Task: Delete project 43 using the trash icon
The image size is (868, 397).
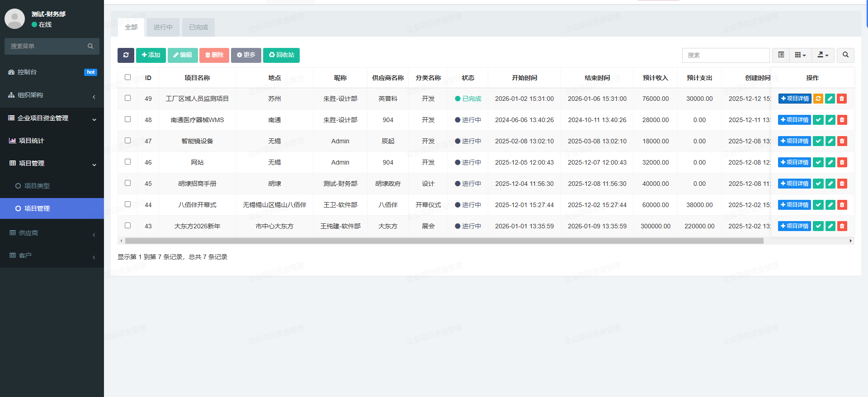Action: 842,226
